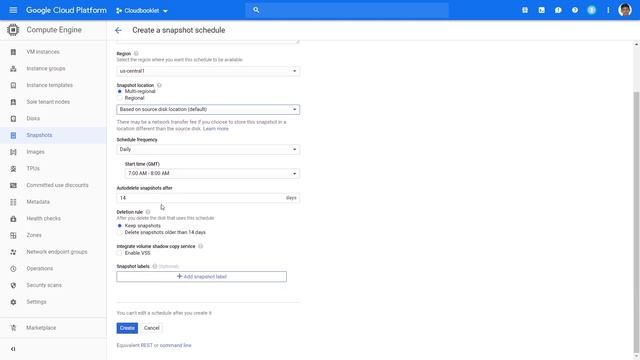
Task: Open the Cloudbooklet project selector
Action: click(142, 11)
